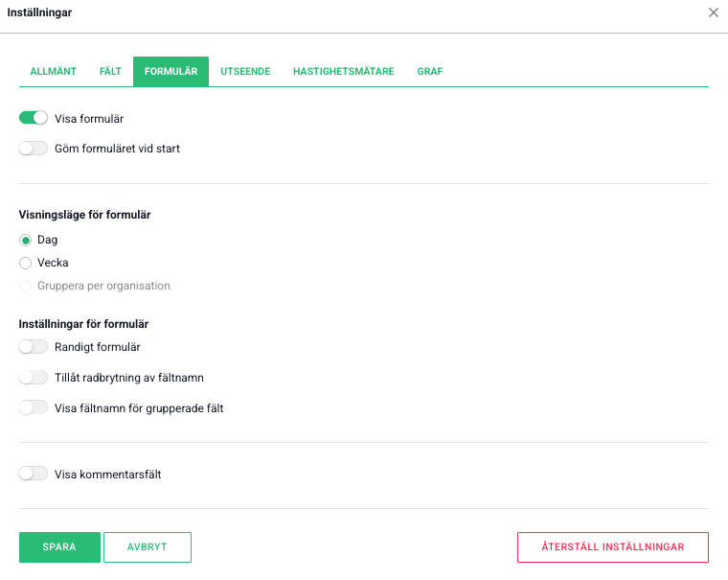Open the Hastighetsmätare tab

tap(343, 72)
